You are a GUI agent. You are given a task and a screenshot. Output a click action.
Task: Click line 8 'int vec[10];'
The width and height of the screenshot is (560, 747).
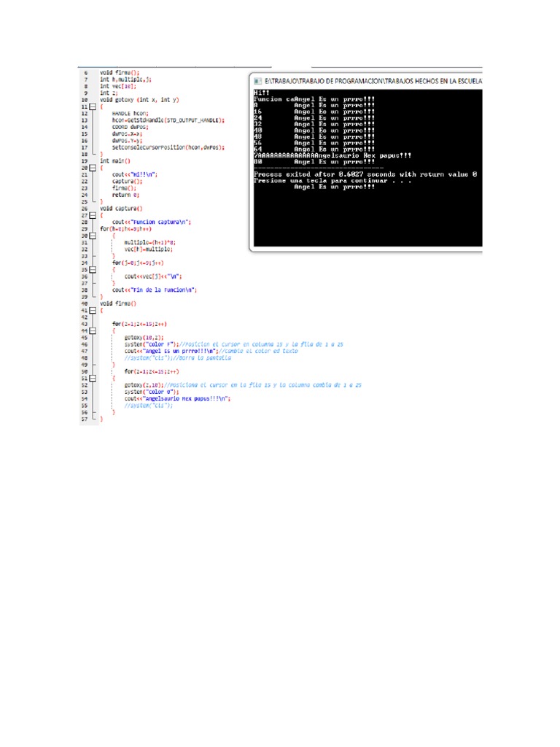click(117, 86)
